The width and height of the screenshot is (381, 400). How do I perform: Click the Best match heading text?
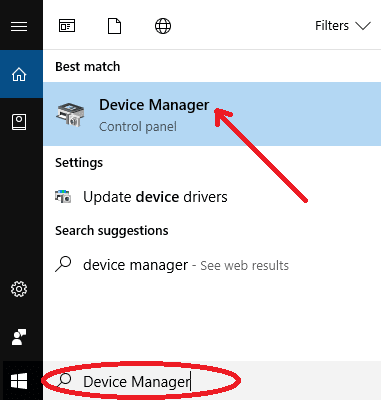88,67
